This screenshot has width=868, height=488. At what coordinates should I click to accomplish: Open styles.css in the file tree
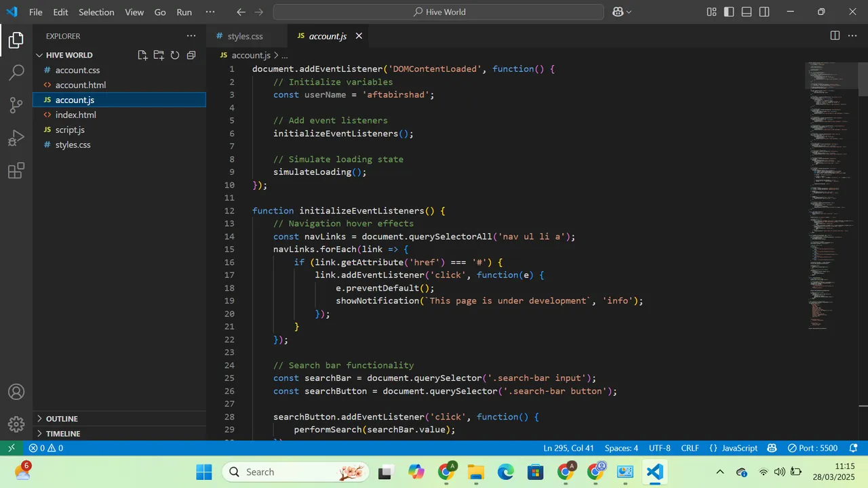pos(119,144)
